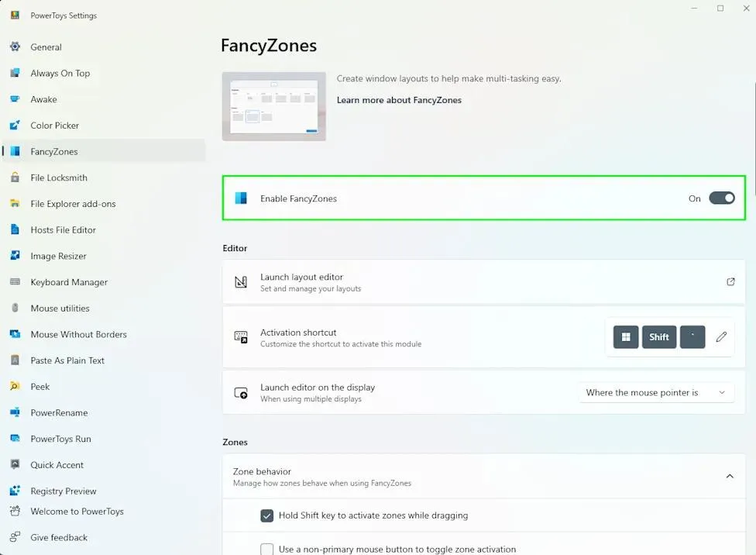The image size is (756, 555).
Task: Select Registry Preview in sidebar
Action: tap(64, 491)
